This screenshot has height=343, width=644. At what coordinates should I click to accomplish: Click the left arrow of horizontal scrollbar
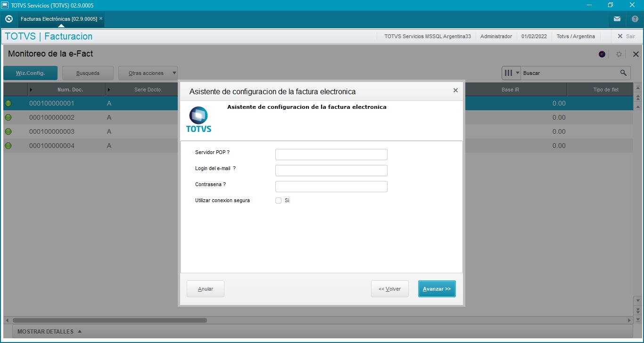click(x=7, y=320)
